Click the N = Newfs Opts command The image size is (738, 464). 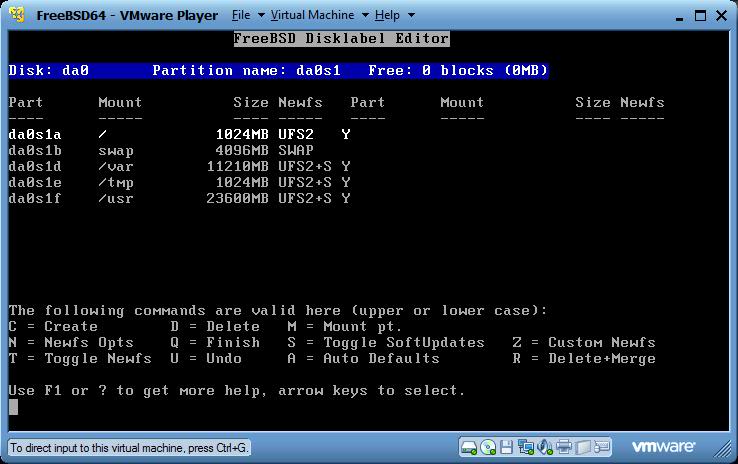click(71, 343)
